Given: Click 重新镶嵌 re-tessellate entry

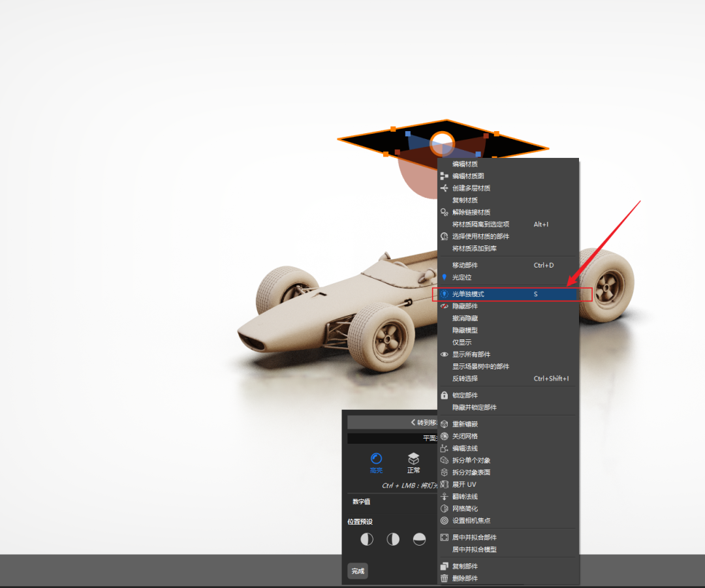Looking at the screenshot, I should [x=508, y=424].
